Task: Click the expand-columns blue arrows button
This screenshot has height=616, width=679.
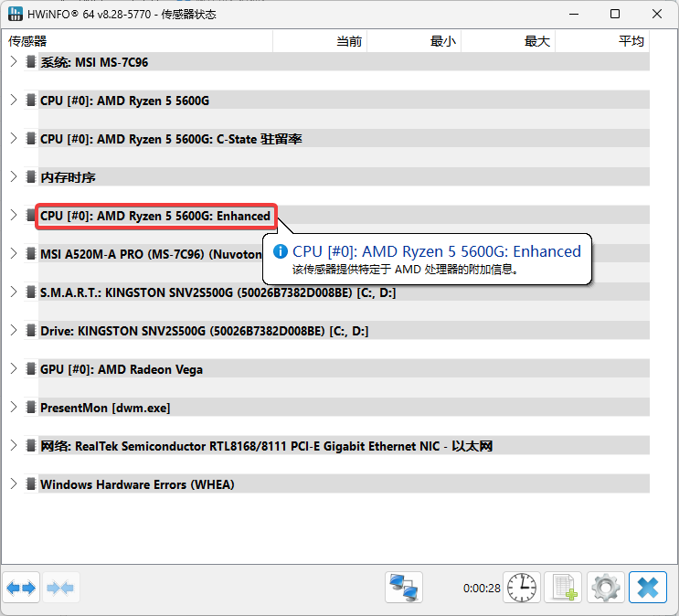Action: [x=21, y=588]
